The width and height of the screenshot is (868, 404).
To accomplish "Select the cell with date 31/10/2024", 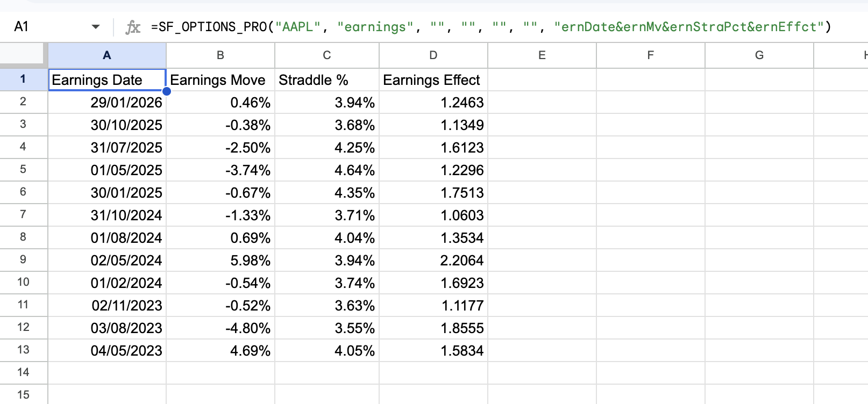I will [107, 215].
